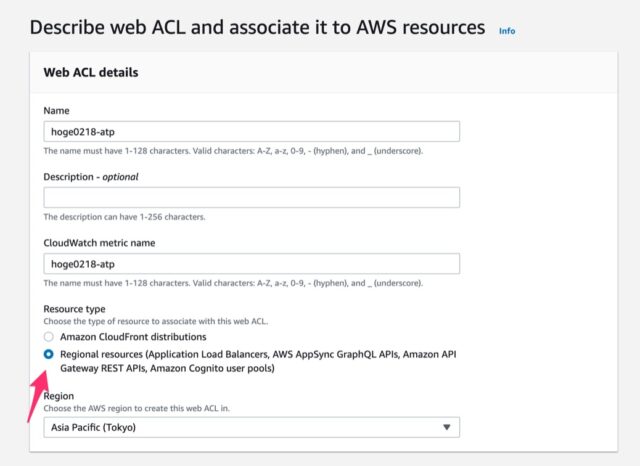Select the Amazon CloudFront distributions radio button
This screenshot has width=640, height=466.
coord(49,337)
